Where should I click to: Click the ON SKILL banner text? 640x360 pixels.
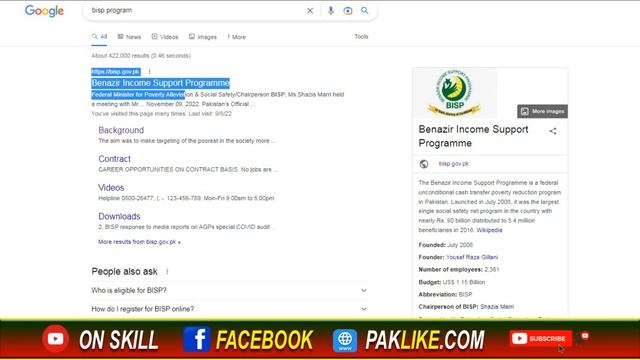click(x=119, y=340)
